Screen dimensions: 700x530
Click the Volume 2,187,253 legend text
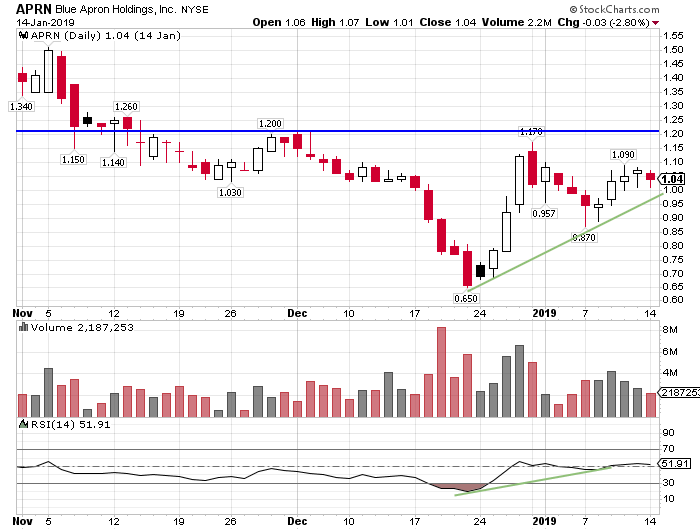[82, 327]
